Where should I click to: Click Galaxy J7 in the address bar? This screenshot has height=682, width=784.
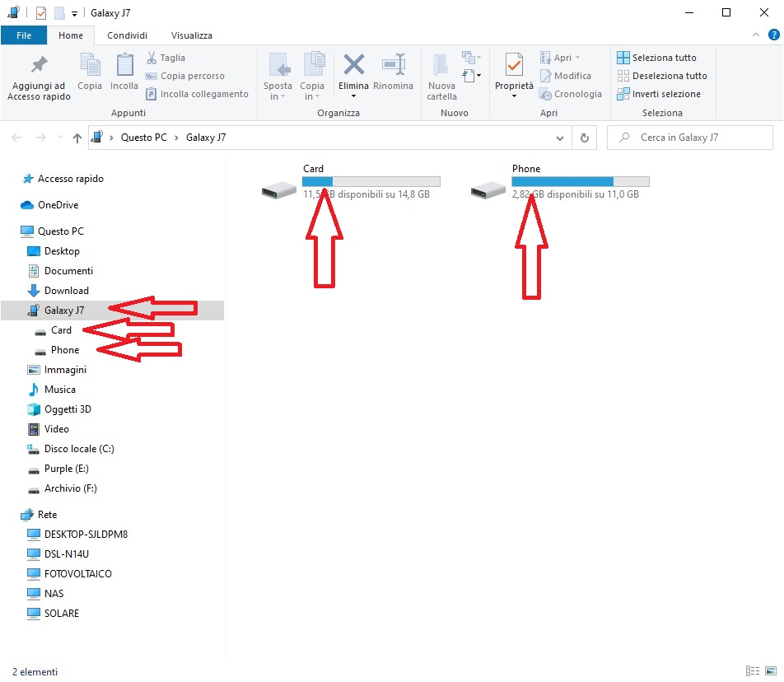[x=206, y=138]
